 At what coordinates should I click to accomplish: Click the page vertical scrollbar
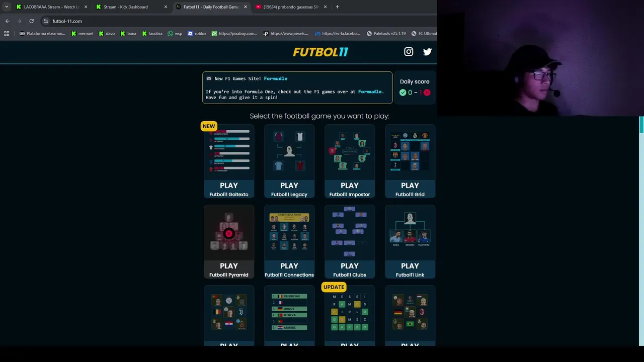coord(641,125)
